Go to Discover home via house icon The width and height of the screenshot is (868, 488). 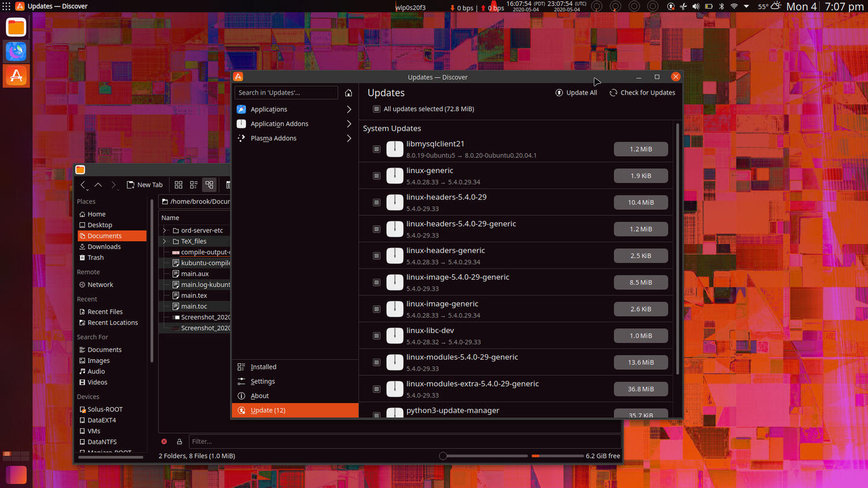tap(348, 93)
